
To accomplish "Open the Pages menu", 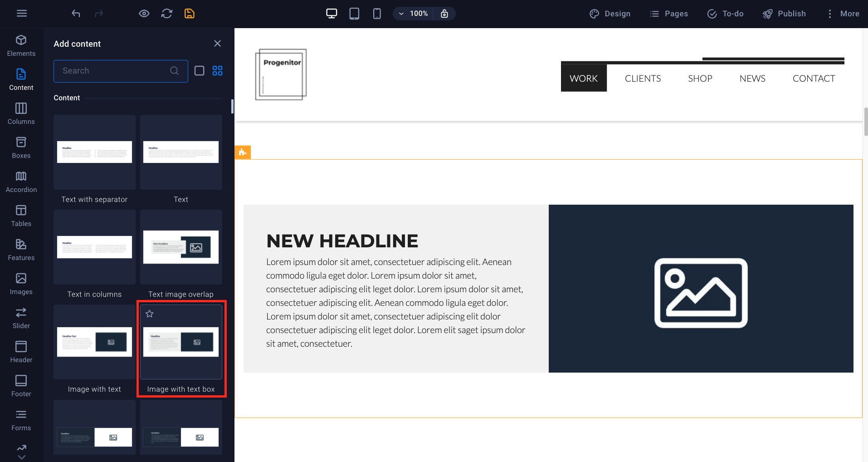I will pyautogui.click(x=669, y=14).
